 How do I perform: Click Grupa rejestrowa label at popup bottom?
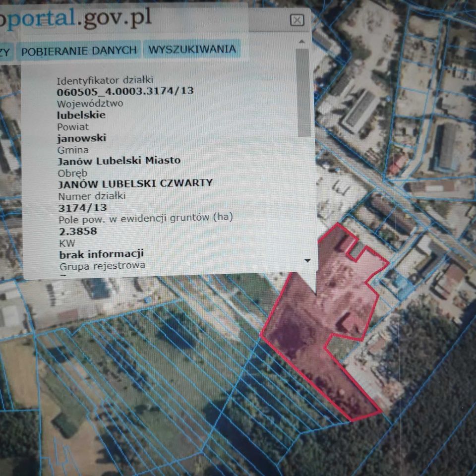[102, 265]
